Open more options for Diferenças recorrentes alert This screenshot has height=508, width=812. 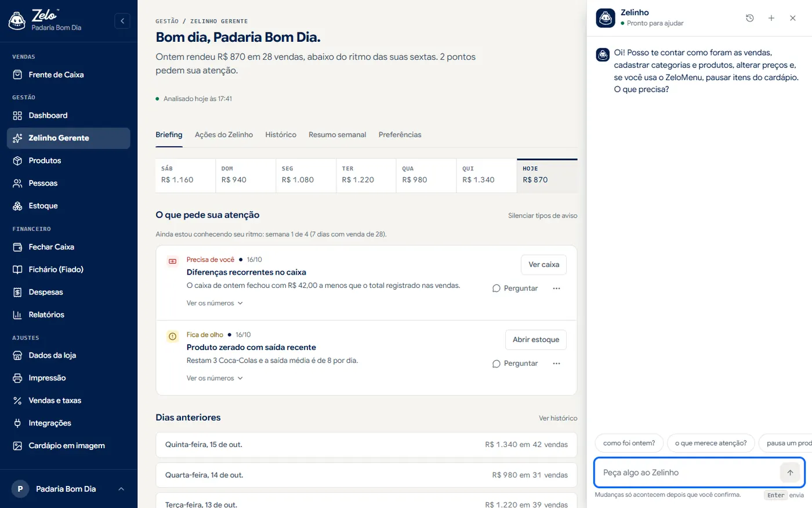click(556, 289)
